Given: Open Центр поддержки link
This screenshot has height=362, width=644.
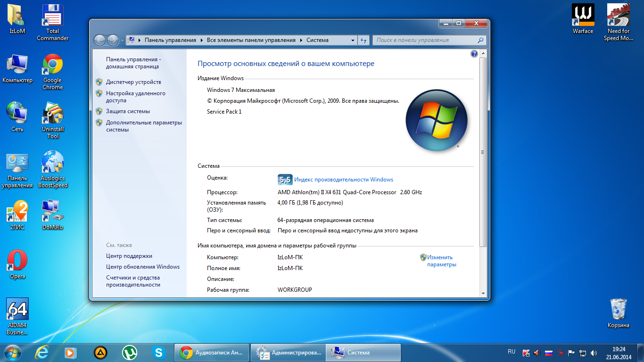Looking at the screenshot, I should [x=129, y=256].
